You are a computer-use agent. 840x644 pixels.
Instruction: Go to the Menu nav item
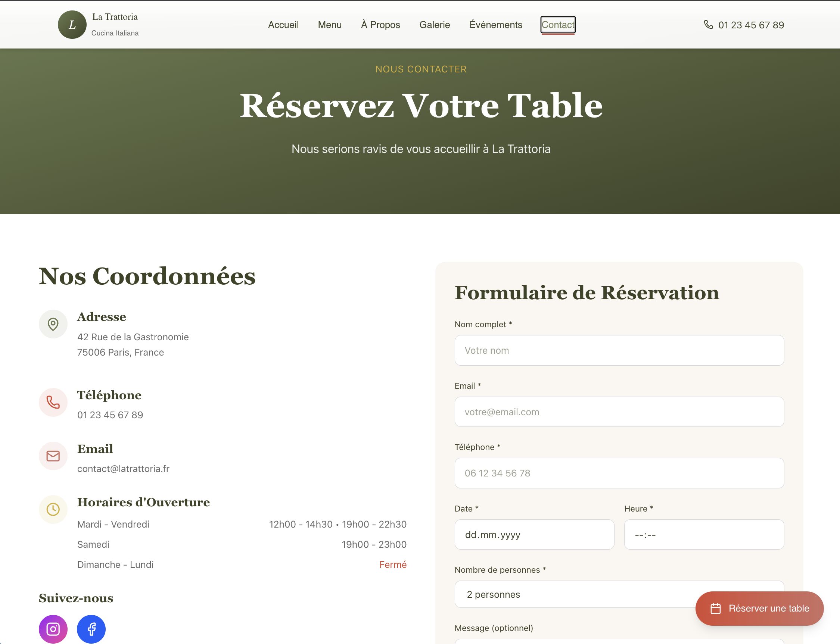[x=330, y=25]
